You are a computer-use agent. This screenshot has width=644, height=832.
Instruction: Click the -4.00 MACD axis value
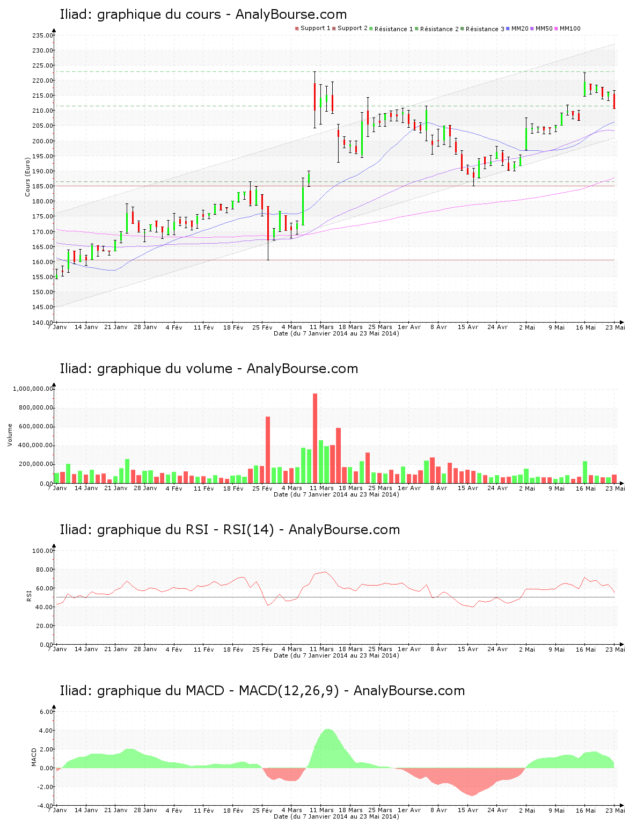[45, 806]
